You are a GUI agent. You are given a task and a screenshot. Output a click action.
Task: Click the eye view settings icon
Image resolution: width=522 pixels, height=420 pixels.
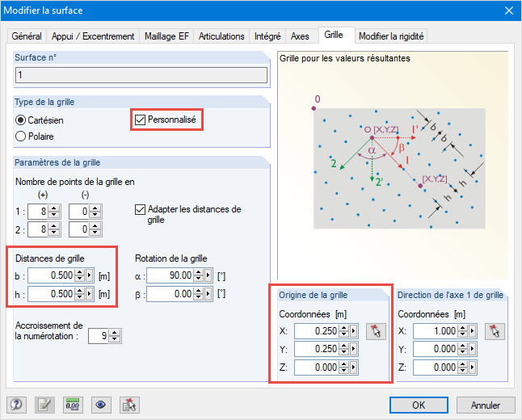click(x=101, y=405)
